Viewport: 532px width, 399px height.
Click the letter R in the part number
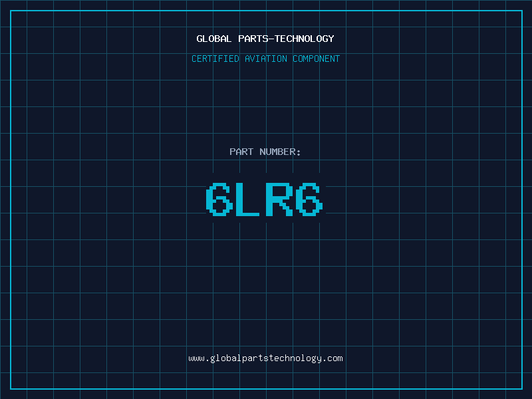pos(279,199)
